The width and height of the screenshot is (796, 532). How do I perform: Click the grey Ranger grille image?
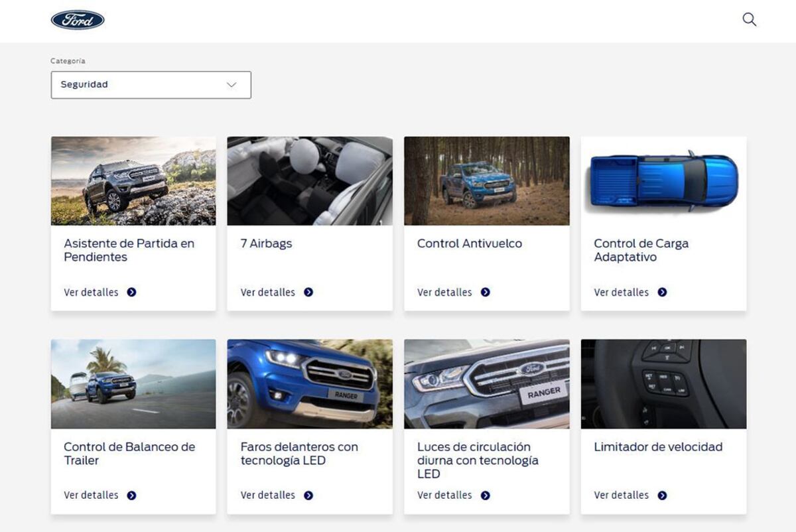point(487,384)
